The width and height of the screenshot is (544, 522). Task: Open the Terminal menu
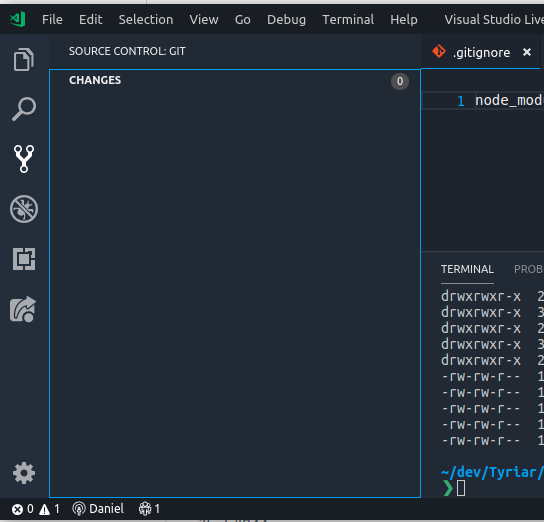click(x=348, y=19)
